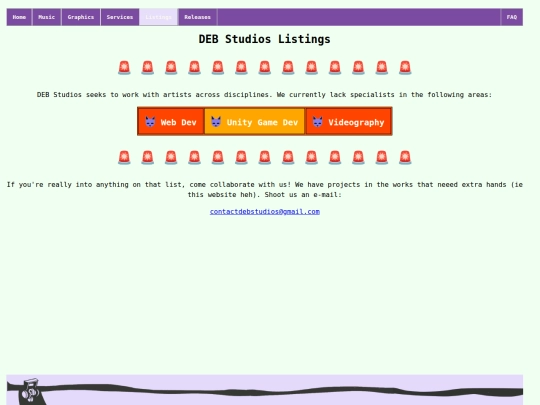Viewport: 540px width, 405px height.
Task: Open the Graphics nav item
Action: (x=81, y=17)
